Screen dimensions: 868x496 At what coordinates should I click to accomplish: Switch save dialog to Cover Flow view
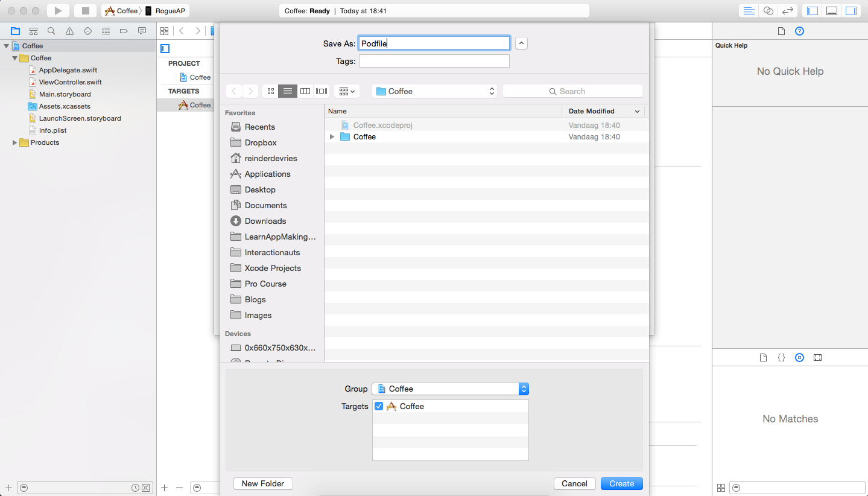tap(322, 91)
